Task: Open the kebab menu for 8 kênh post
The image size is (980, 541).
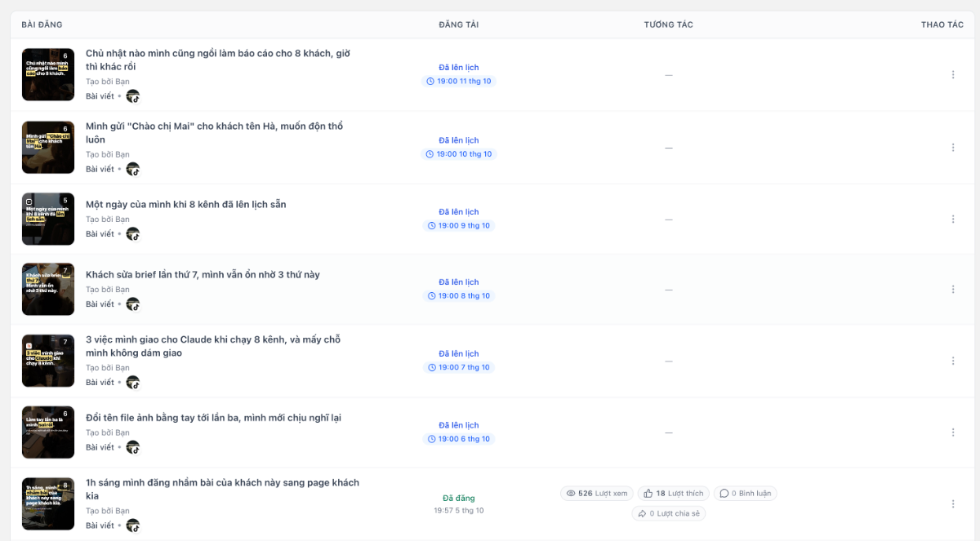Action: pos(952,220)
